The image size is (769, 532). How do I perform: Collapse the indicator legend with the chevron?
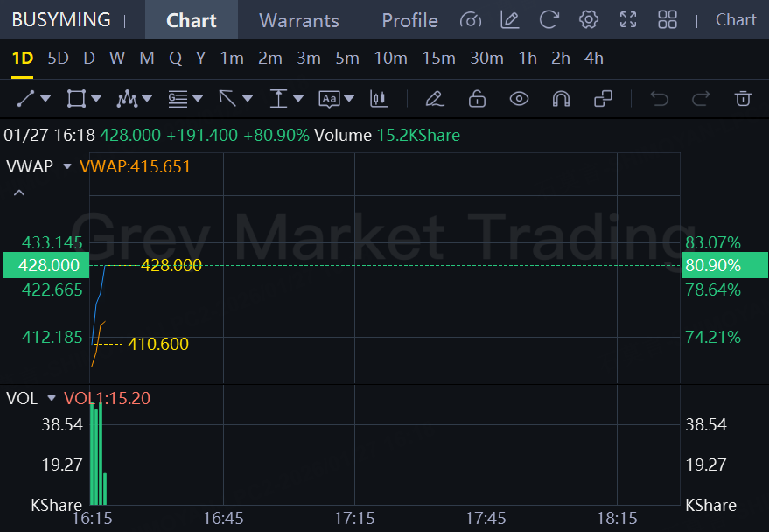click(18, 192)
